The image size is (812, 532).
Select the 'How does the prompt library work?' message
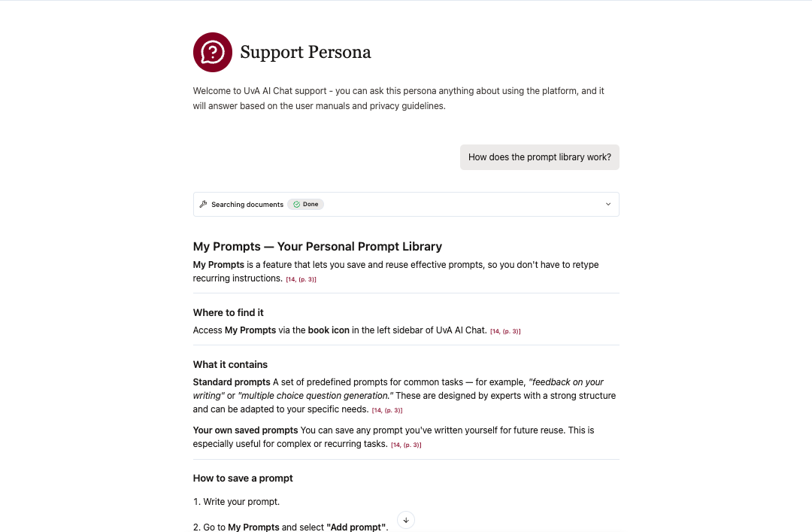coord(540,157)
